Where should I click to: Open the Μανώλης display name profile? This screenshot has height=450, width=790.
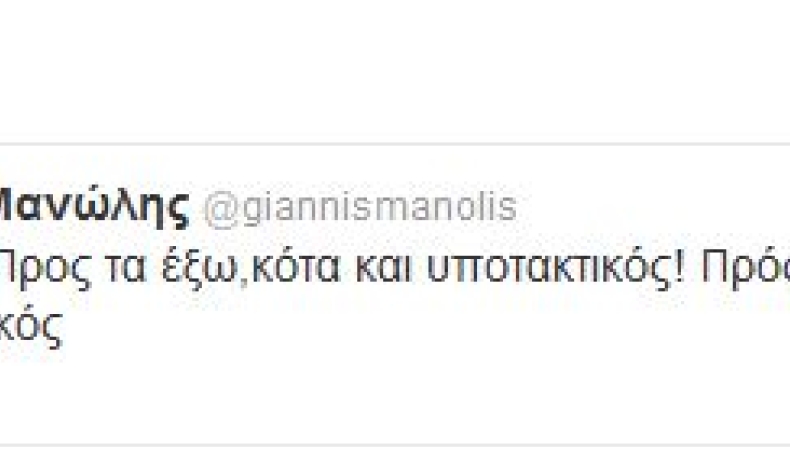pos(94,209)
